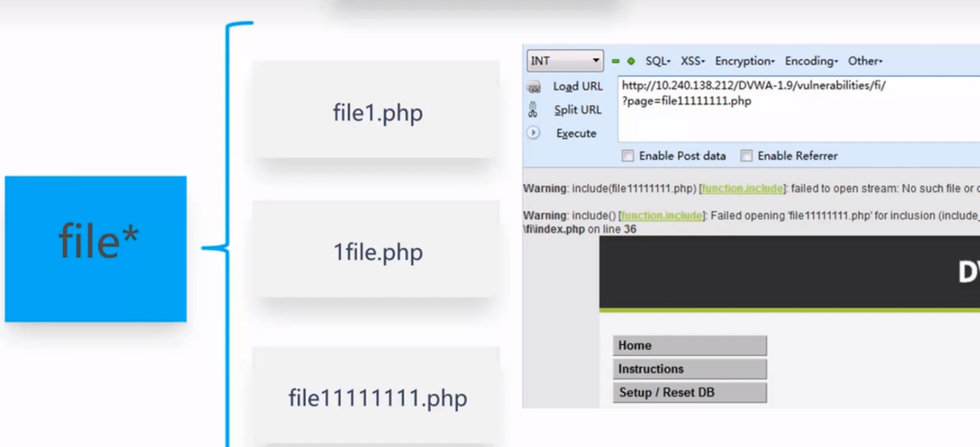The height and width of the screenshot is (447, 980).
Task: Open first function.include link
Action: (x=742, y=189)
